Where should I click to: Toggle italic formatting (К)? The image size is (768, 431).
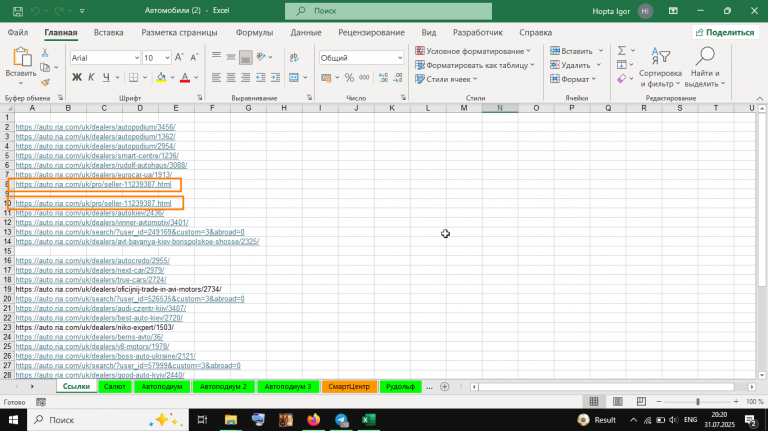(x=91, y=77)
